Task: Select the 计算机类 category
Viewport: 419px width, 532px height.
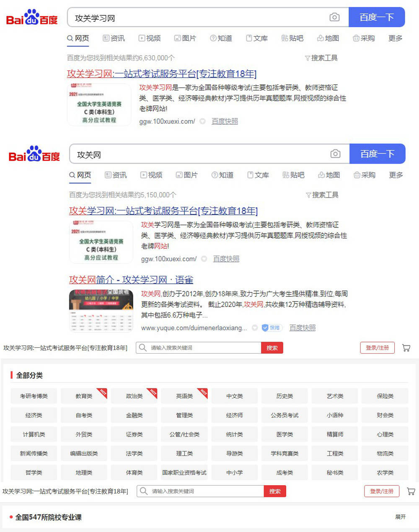Action: [34, 434]
